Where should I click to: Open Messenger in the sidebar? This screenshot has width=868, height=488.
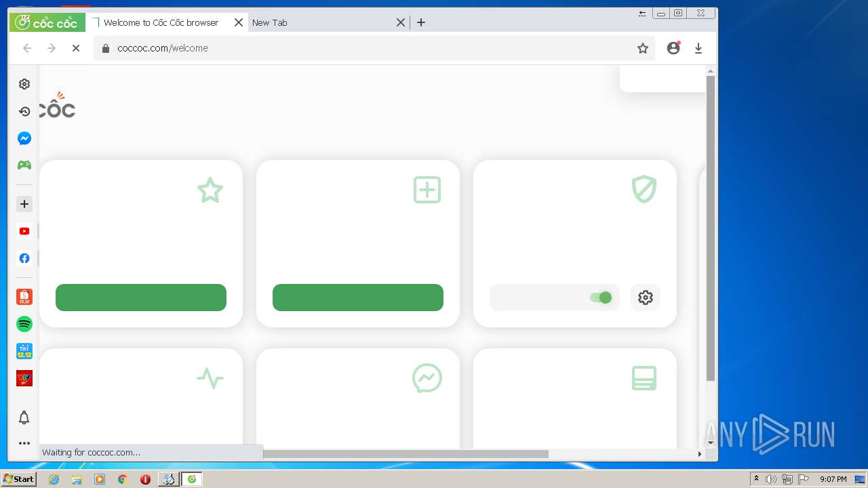24,138
